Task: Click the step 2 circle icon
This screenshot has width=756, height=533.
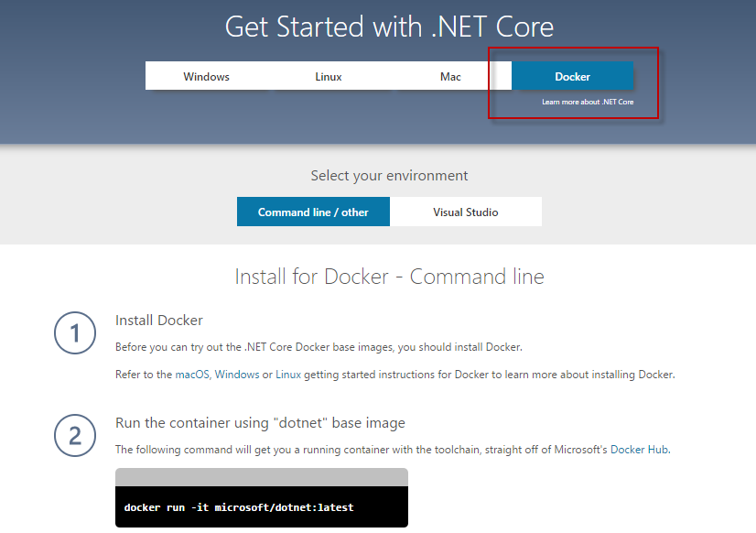Action: [x=75, y=436]
